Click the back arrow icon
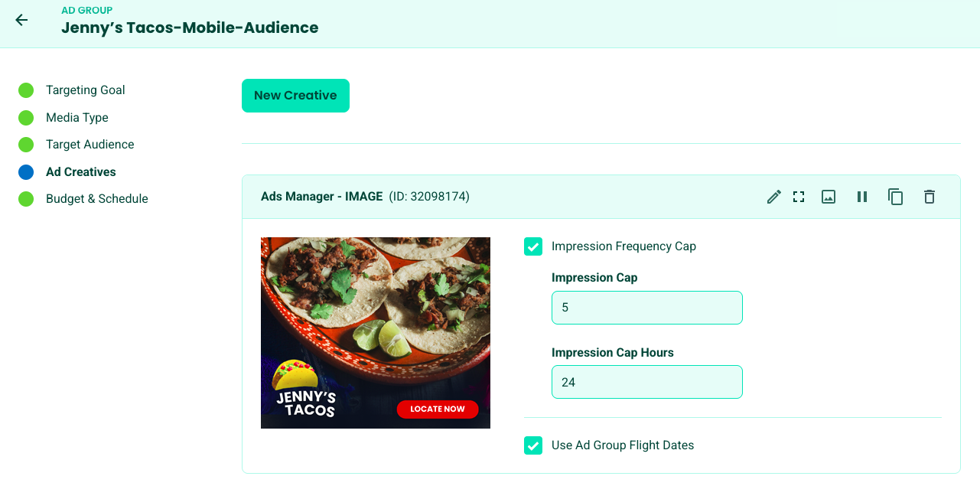 click(21, 20)
